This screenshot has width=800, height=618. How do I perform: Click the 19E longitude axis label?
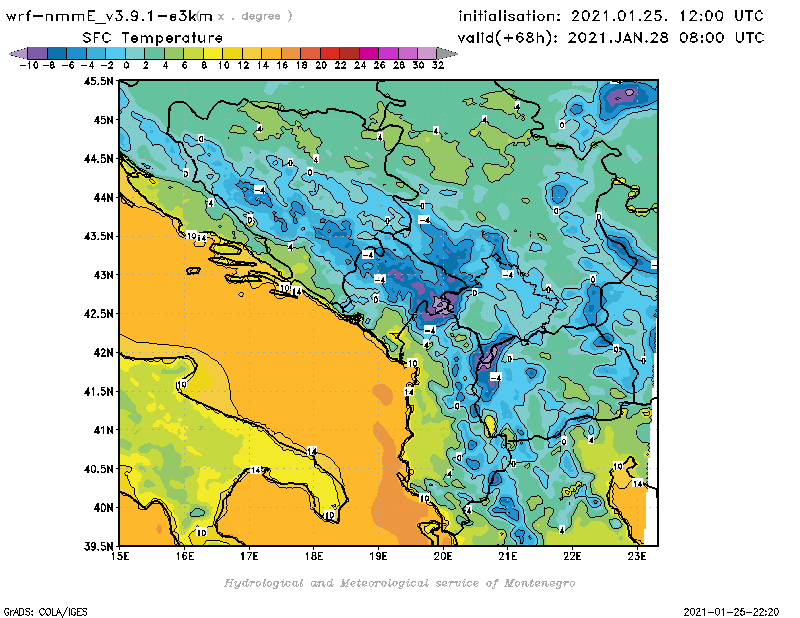378,556
